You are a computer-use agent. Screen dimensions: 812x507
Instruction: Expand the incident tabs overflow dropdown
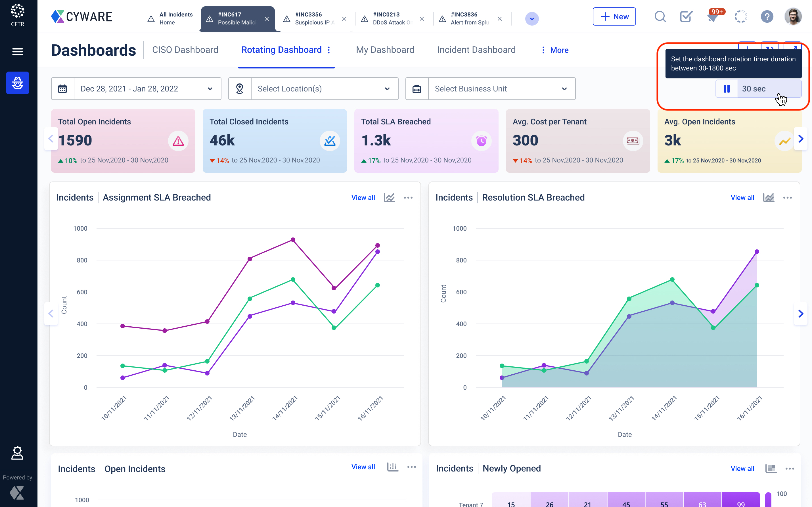(532, 19)
